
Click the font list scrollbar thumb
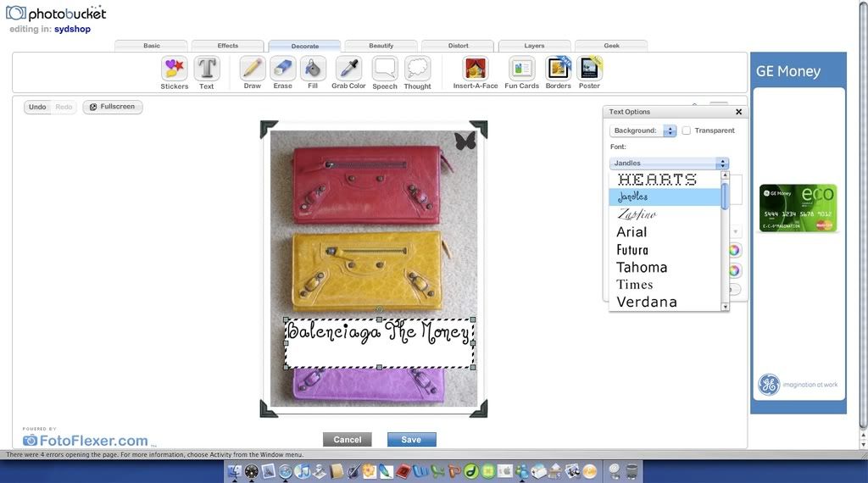[x=726, y=196]
